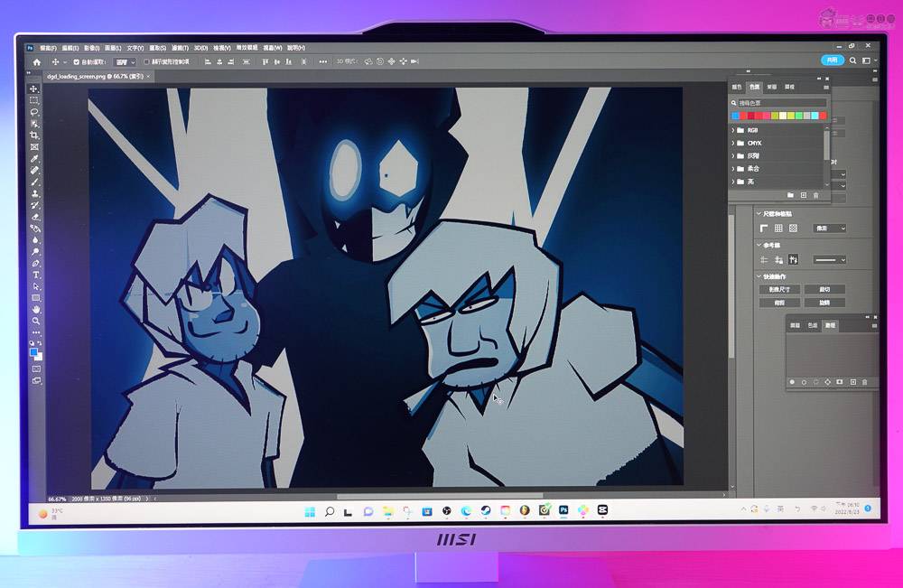
Task: Open the guide line style dropdown
Action: coord(829,260)
